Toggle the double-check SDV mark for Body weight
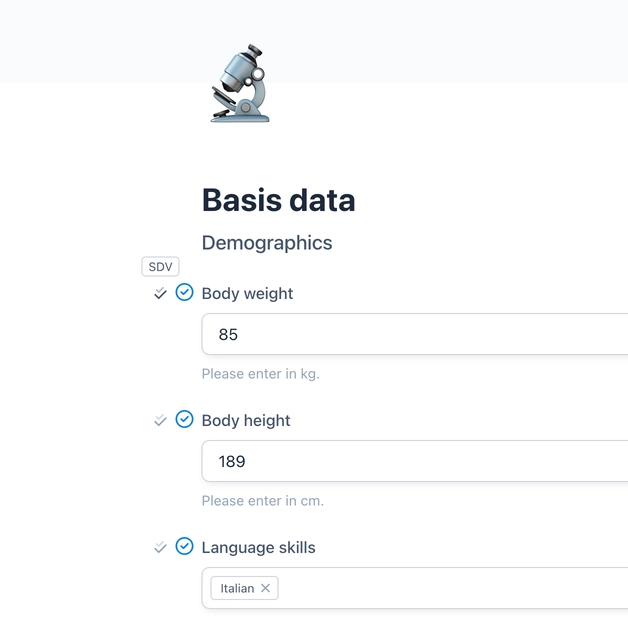The width and height of the screenshot is (628, 628). (160, 294)
